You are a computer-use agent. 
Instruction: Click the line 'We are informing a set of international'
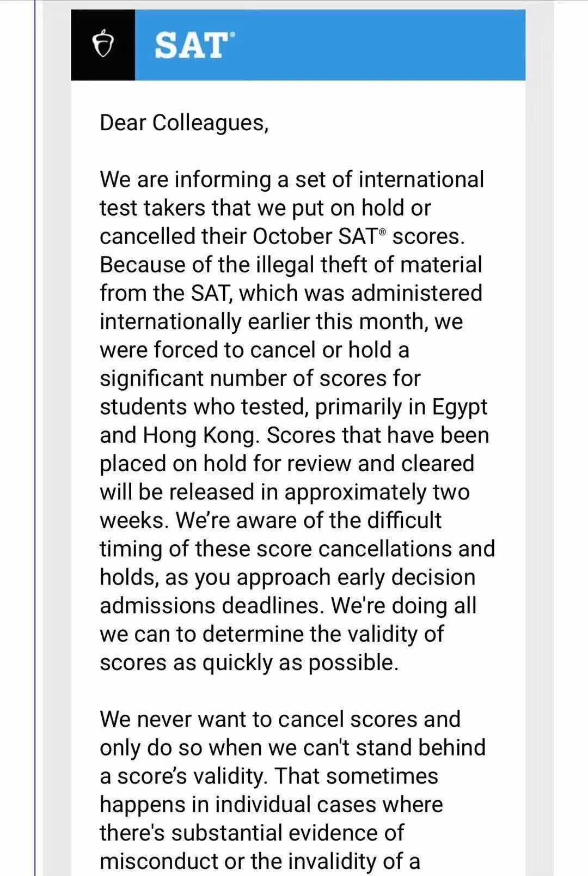(x=292, y=180)
